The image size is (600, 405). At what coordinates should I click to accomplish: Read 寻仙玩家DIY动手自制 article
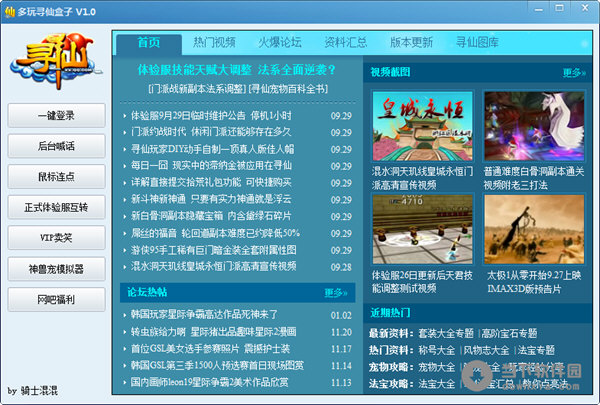click(213, 149)
